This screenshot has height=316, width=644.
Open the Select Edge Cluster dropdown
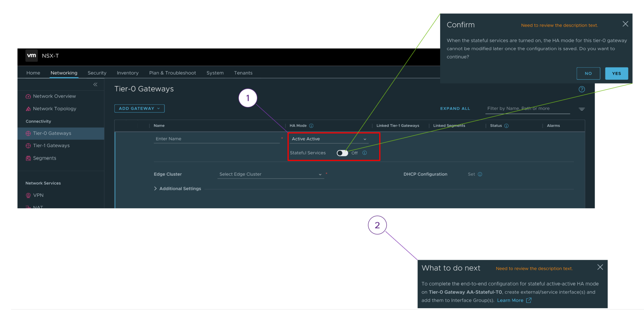coord(270,174)
